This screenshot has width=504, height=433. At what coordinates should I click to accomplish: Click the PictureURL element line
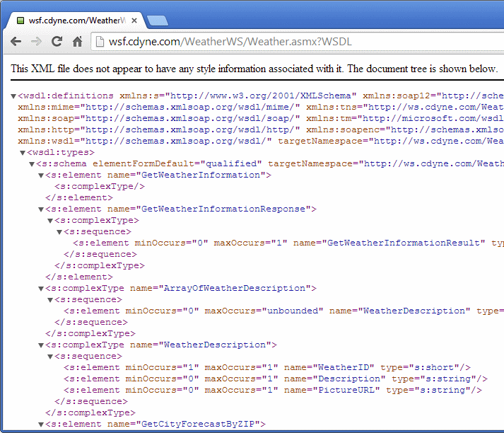(273, 391)
